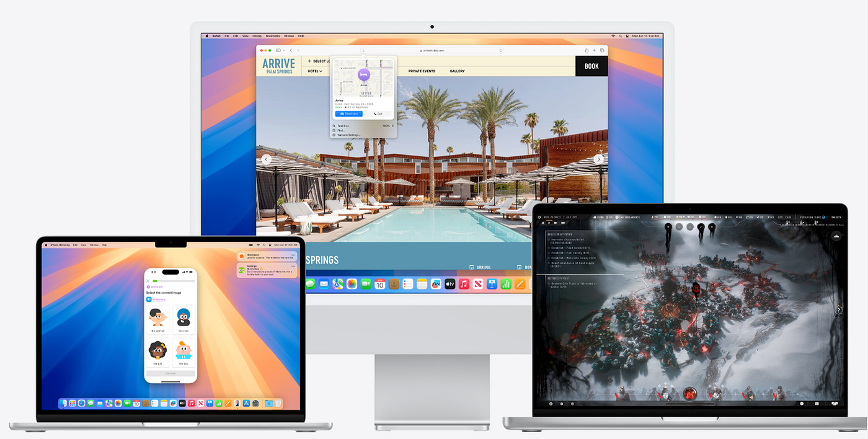Open the PRIVATE EVENTS link

tap(422, 71)
